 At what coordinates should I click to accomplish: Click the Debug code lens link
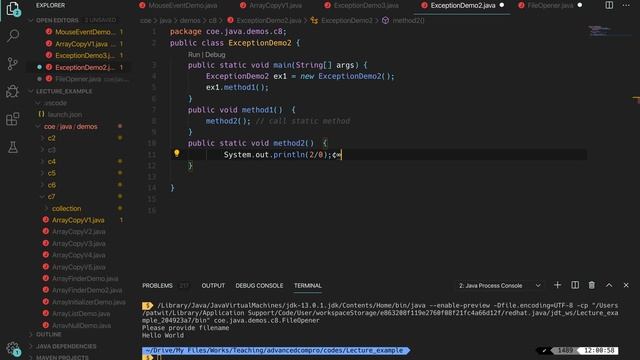point(215,54)
